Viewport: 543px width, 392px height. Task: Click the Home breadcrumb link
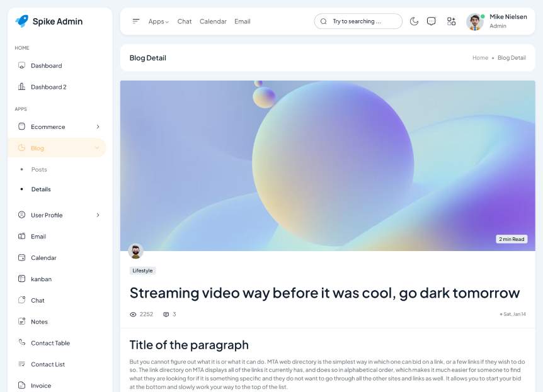pyautogui.click(x=480, y=58)
